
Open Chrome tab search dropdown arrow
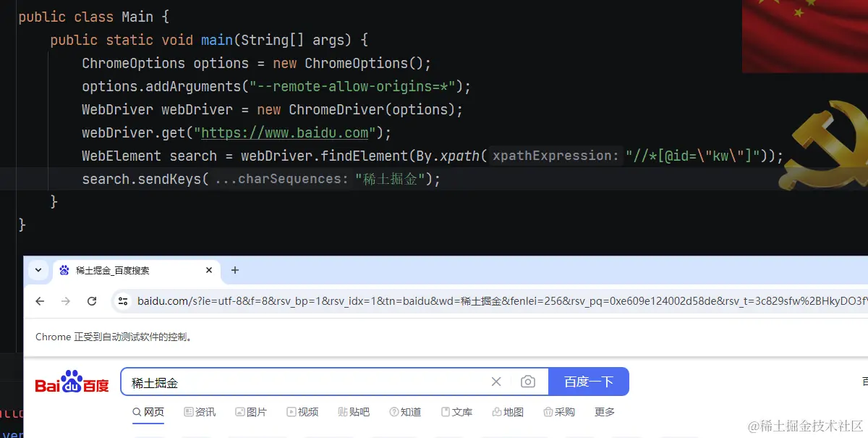pyautogui.click(x=38, y=270)
